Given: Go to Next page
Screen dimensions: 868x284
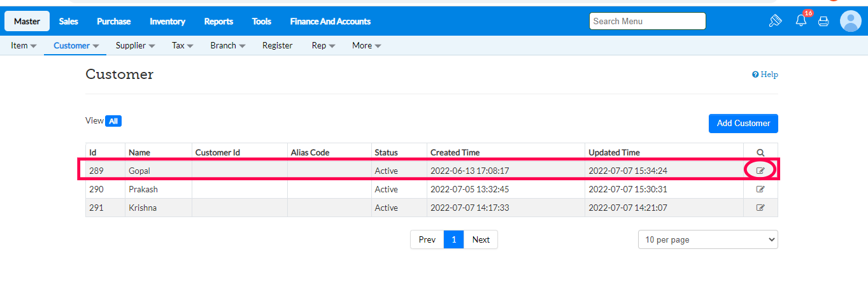Looking at the screenshot, I should (481, 239).
